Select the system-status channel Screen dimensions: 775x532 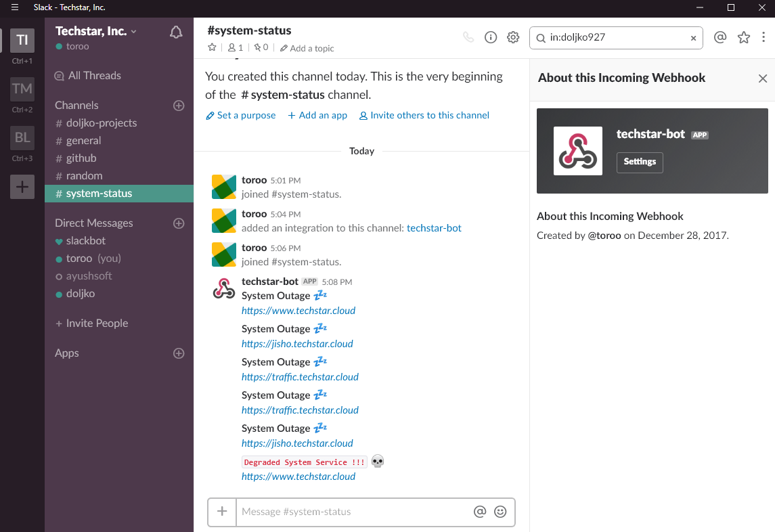pos(119,194)
